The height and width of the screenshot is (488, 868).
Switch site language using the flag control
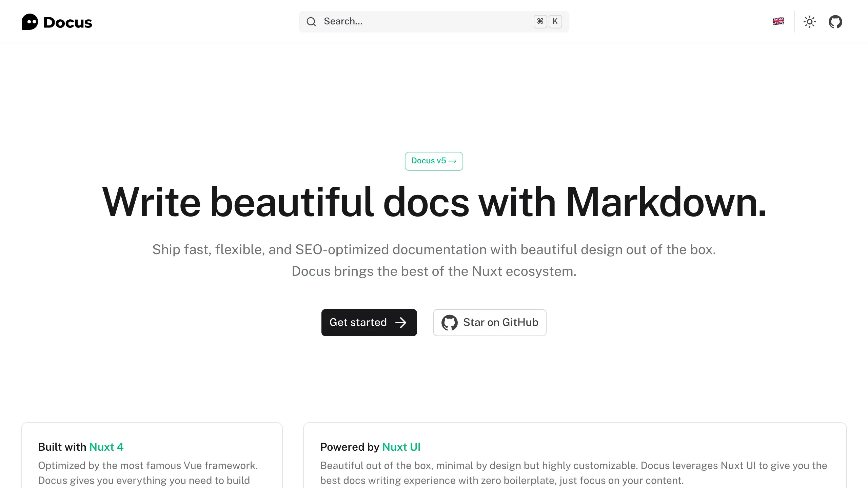(778, 21)
